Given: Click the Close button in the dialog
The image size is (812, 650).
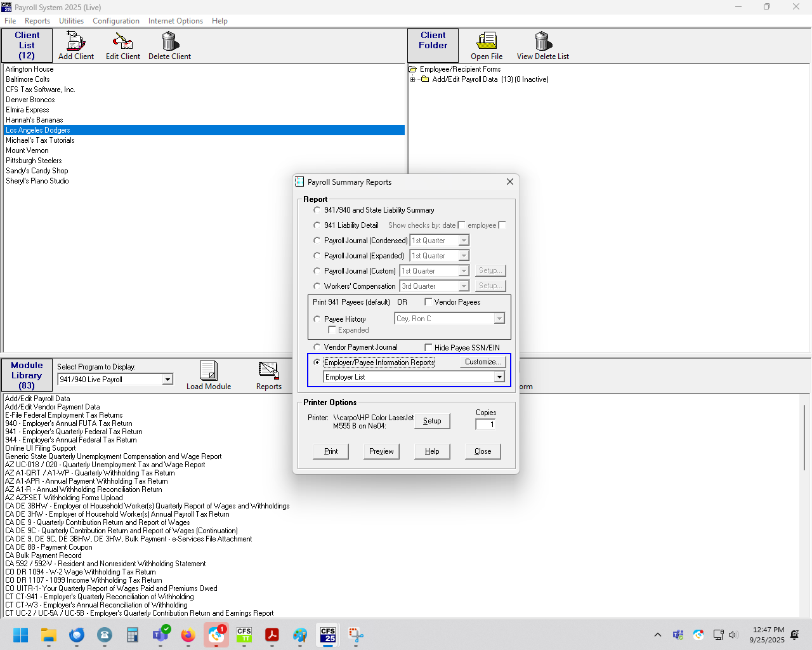Looking at the screenshot, I should pyautogui.click(x=483, y=451).
